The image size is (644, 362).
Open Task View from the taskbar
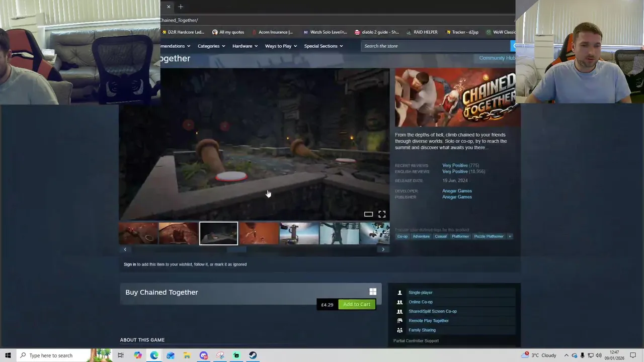coord(121,355)
